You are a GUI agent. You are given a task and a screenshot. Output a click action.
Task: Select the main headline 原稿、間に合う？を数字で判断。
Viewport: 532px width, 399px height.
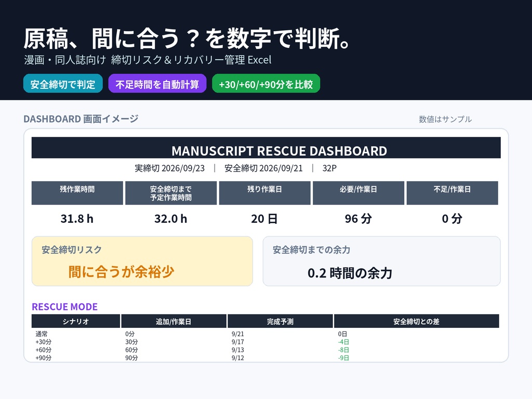[x=187, y=38]
